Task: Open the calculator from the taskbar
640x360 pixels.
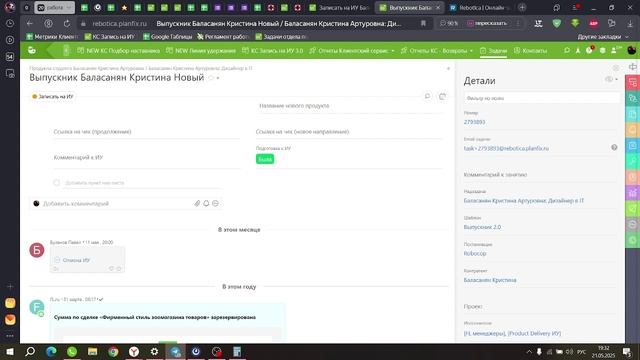Action: (237, 351)
